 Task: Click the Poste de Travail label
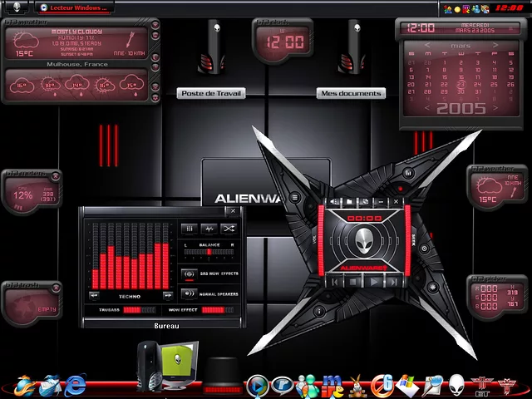tap(211, 93)
